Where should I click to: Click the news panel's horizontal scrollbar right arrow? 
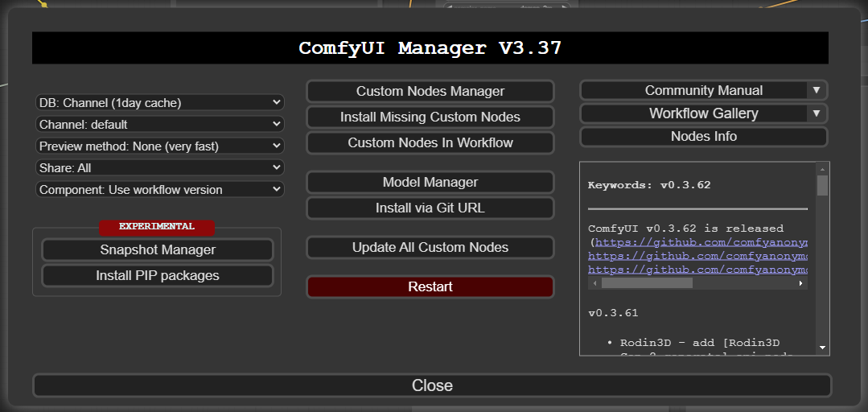click(x=800, y=283)
